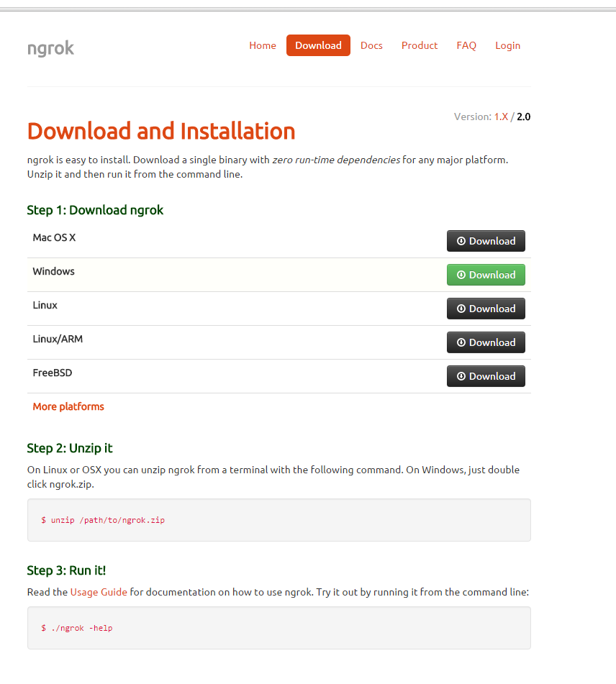
Task: Click the Download and Installation heading
Action: 161,131
